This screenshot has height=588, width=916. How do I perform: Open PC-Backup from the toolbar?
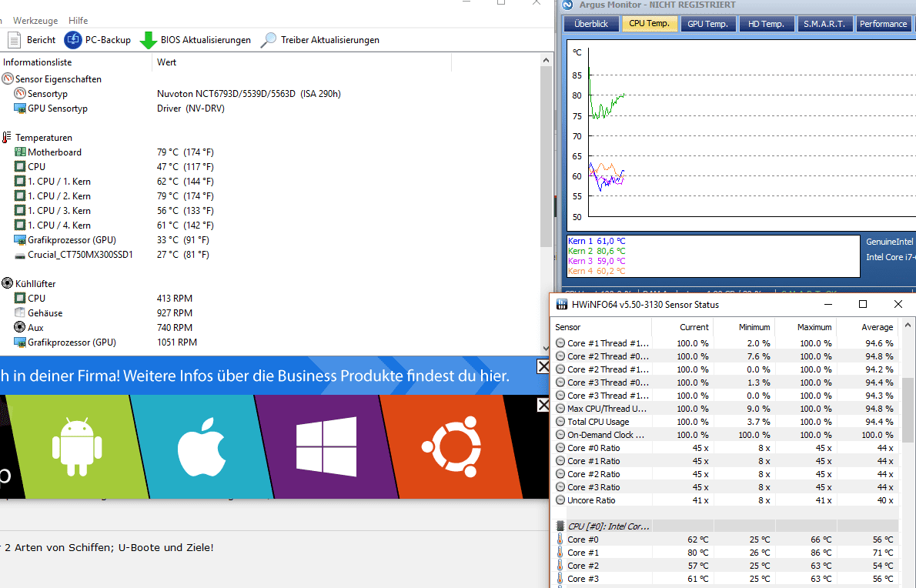click(98, 40)
